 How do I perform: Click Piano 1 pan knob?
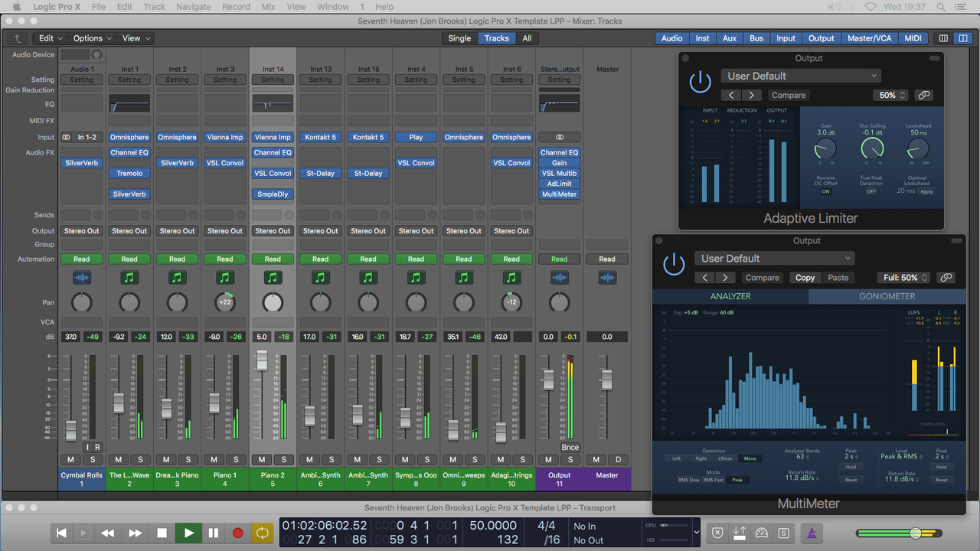pos(224,302)
